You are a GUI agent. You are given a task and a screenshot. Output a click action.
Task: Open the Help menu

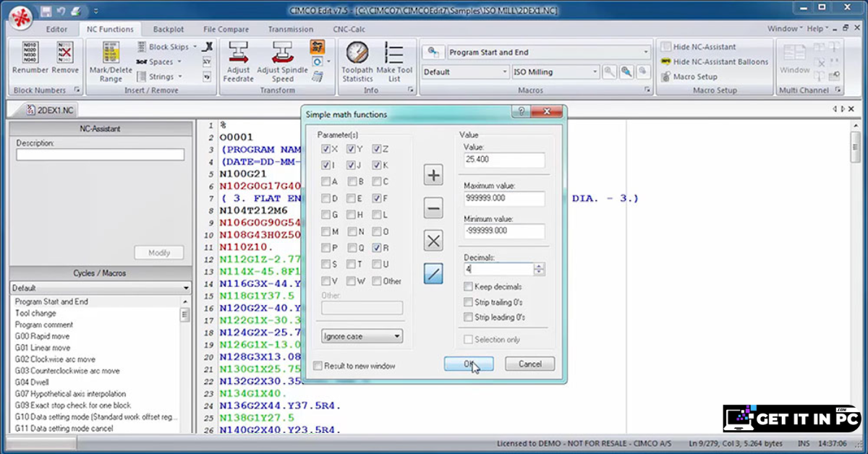817,29
